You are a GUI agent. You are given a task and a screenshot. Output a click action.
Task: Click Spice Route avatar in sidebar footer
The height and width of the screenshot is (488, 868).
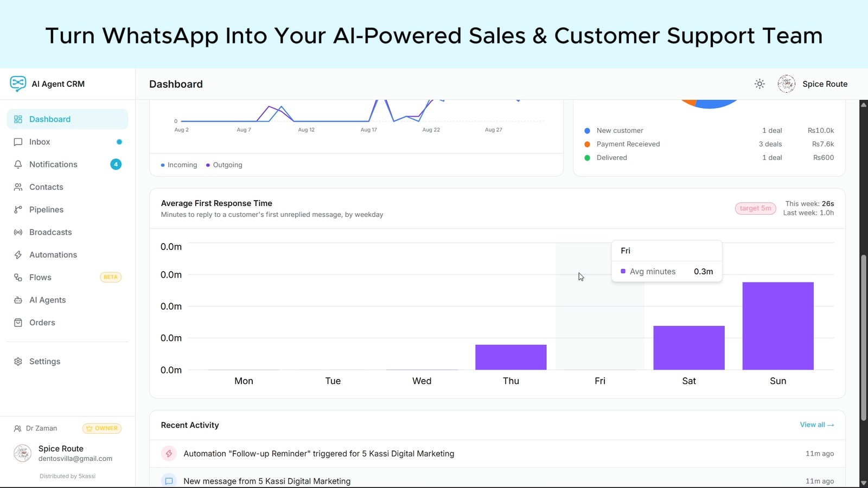[22, 453]
